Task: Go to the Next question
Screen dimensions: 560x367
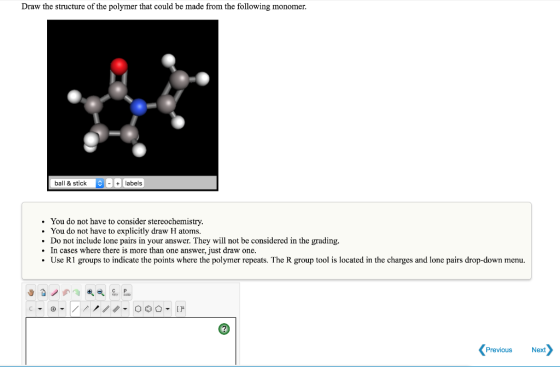Action: pyautogui.click(x=542, y=350)
